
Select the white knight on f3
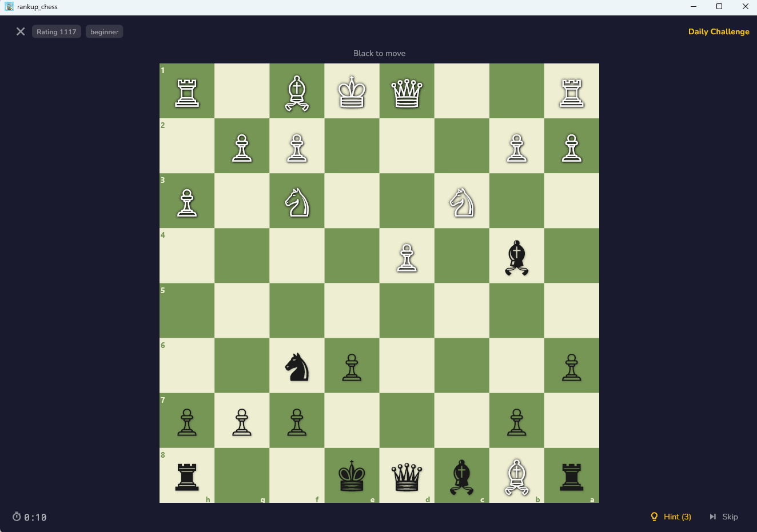[x=297, y=201]
